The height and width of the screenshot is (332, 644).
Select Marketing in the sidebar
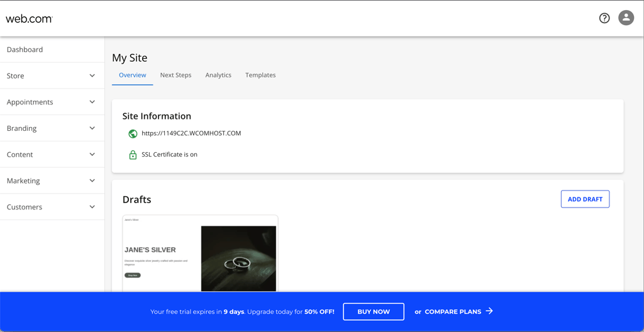pos(52,181)
